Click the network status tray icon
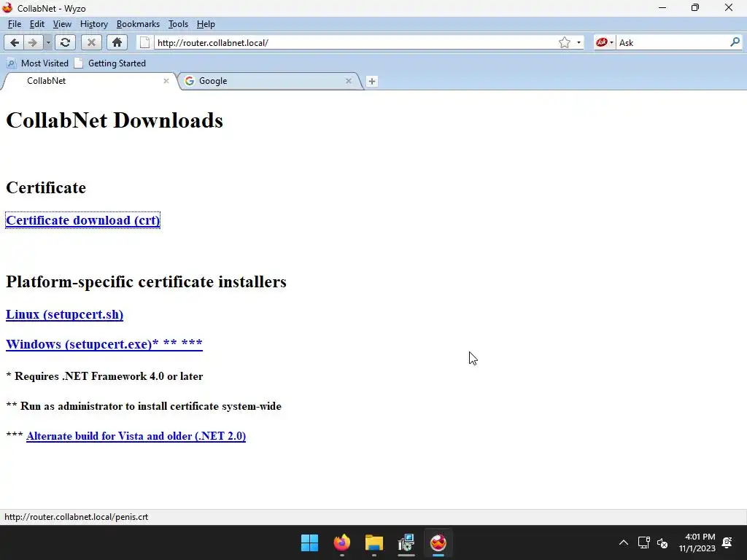The height and width of the screenshot is (560, 747). tap(644, 542)
